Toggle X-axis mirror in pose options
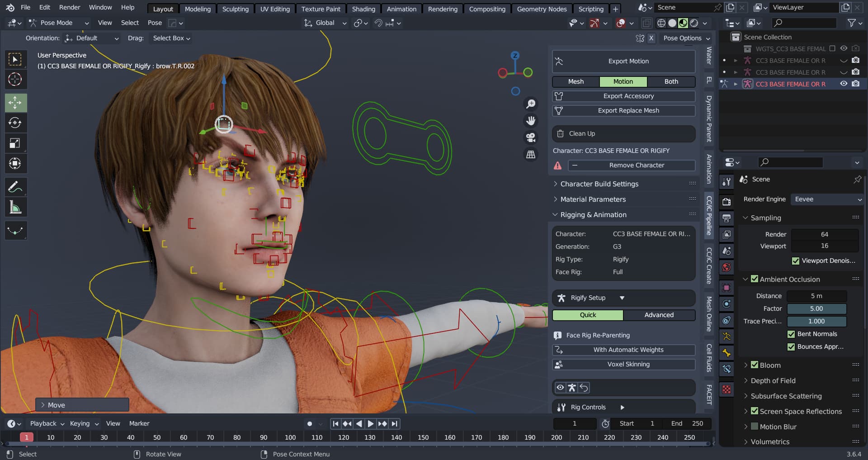 (x=651, y=38)
